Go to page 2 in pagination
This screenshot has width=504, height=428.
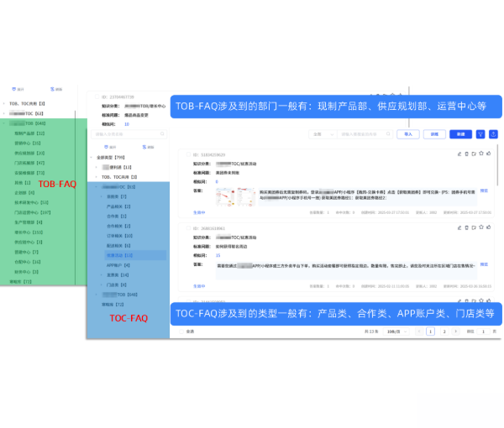(444, 331)
